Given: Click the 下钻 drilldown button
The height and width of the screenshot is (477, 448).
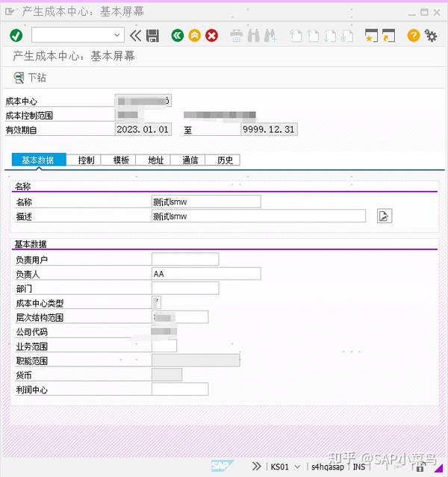Looking at the screenshot, I should click(30, 78).
